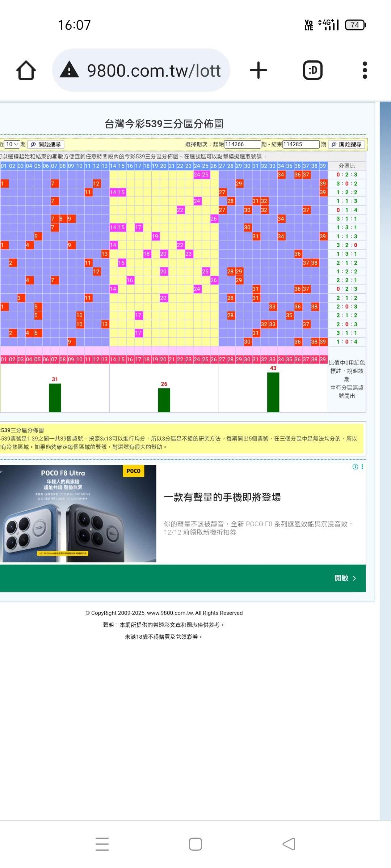
Task: Click the 分區比 column header
Action: click(347, 166)
